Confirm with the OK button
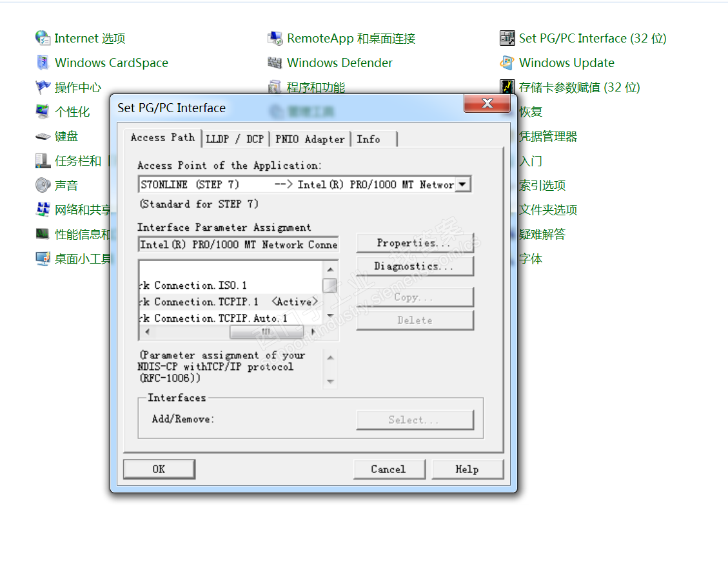 [159, 469]
